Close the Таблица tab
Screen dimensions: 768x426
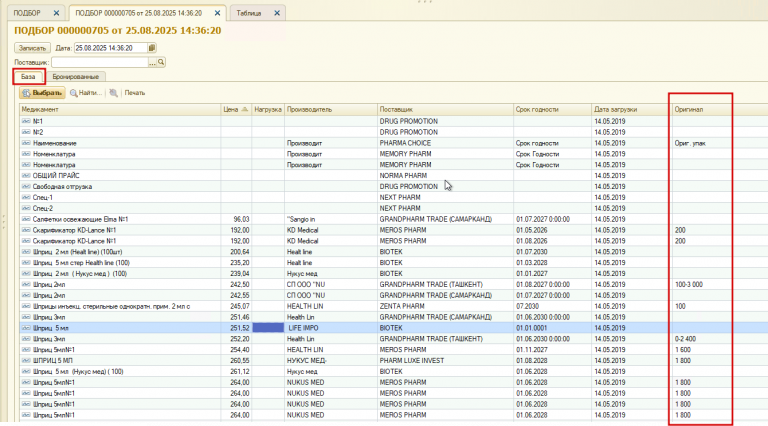[x=277, y=13]
